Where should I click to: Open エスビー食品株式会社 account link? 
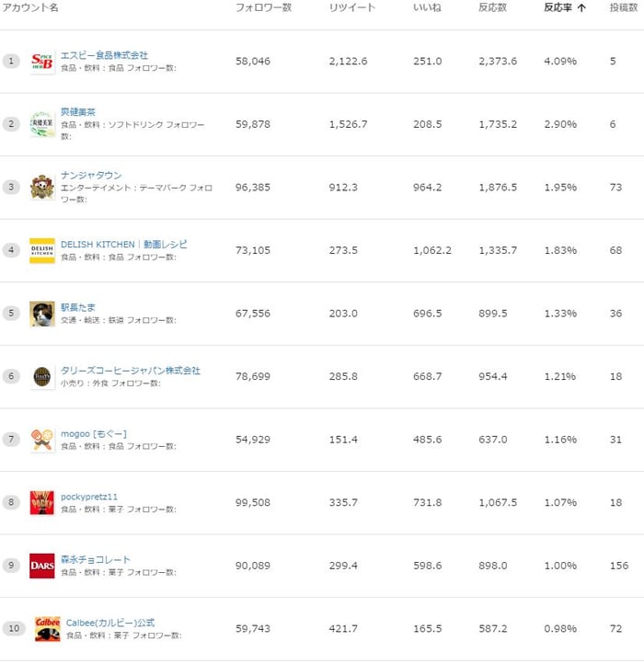click(x=104, y=55)
